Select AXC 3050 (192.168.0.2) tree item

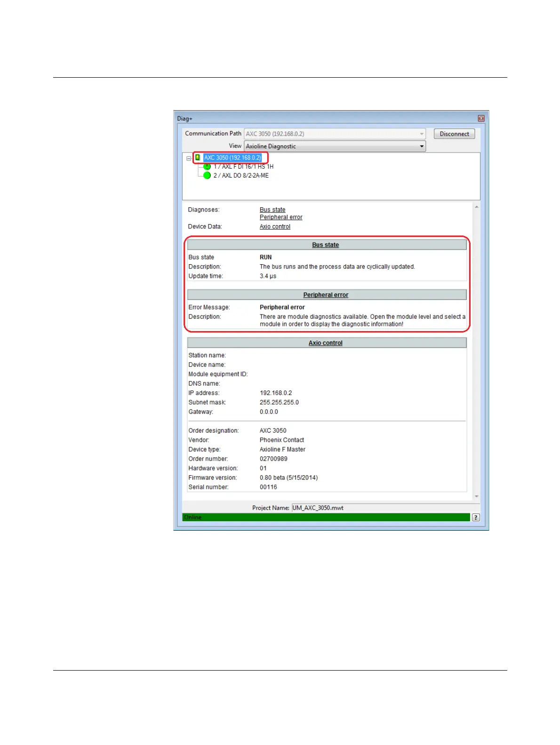pyautogui.click(x=232, y=158)
